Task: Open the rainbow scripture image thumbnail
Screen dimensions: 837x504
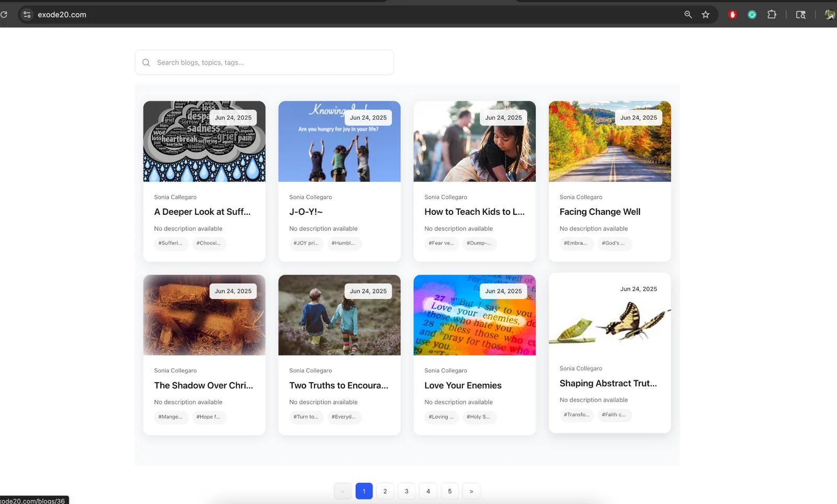Action: tap(474, 315)
